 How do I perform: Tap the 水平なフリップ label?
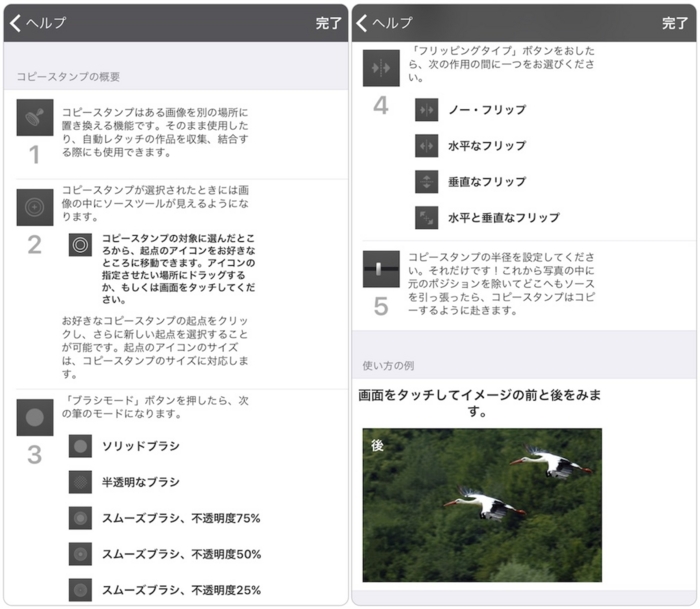(488, 146)
